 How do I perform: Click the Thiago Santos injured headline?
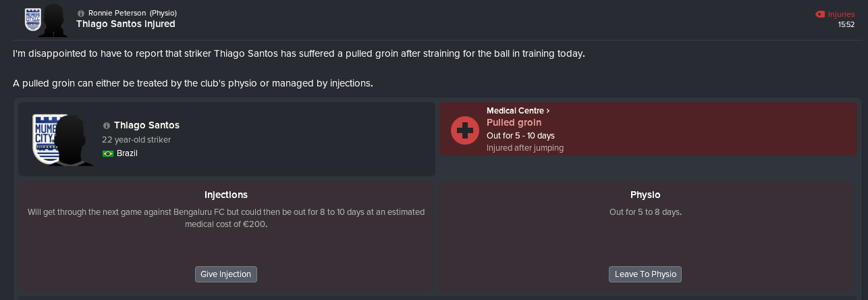126,24
